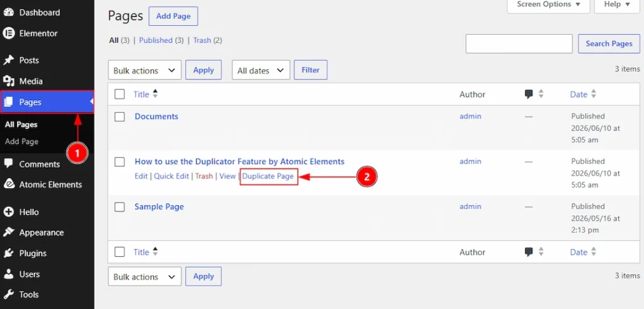Image resolution: width=644 pixels, height=309 pixels.
Task: Click the Date column header link
Action: tap(579, 94)
